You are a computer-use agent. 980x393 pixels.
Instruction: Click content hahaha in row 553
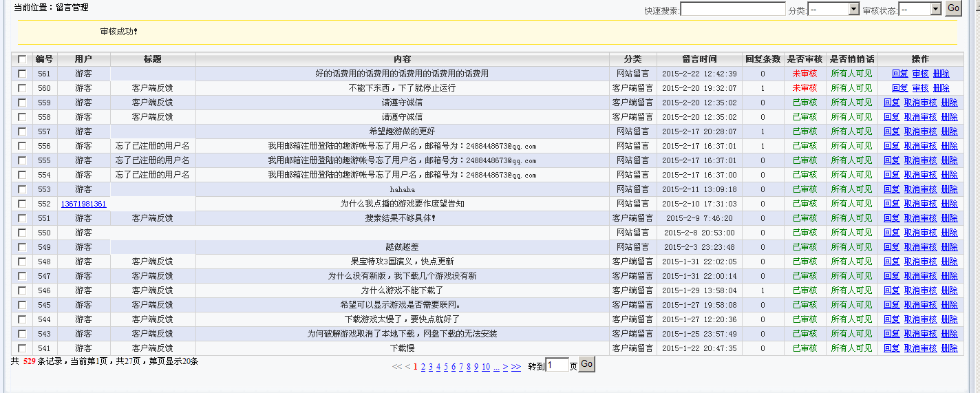coord(403,189)
